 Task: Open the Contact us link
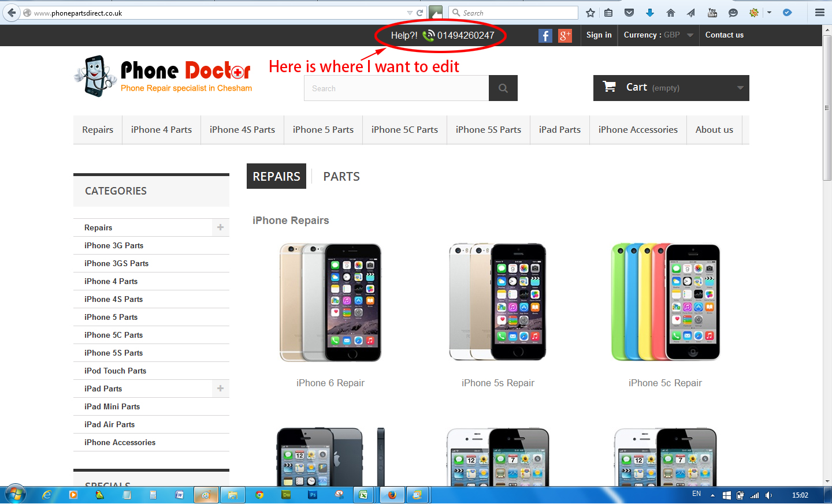click(725, 35)
